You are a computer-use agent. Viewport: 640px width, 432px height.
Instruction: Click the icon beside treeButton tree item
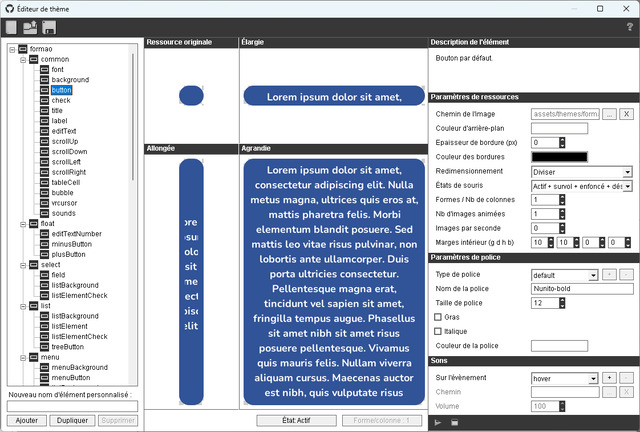(44, 347)
